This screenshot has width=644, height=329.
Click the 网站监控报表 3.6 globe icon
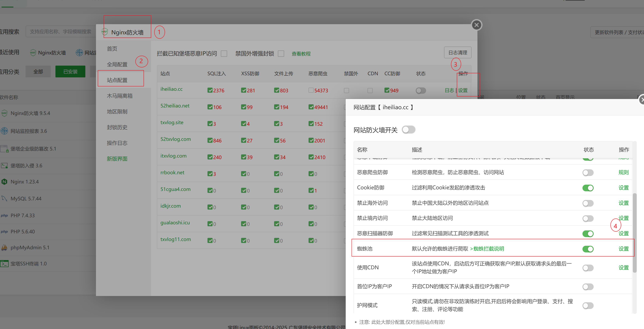[4, 131]
